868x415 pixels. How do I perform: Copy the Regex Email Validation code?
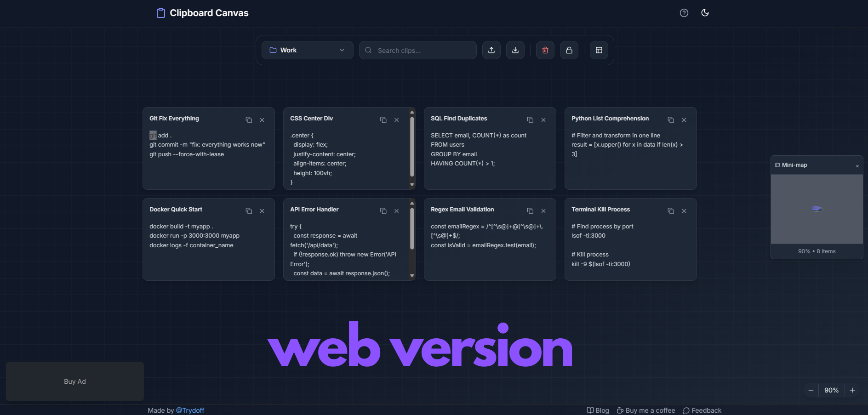(530, 211)
